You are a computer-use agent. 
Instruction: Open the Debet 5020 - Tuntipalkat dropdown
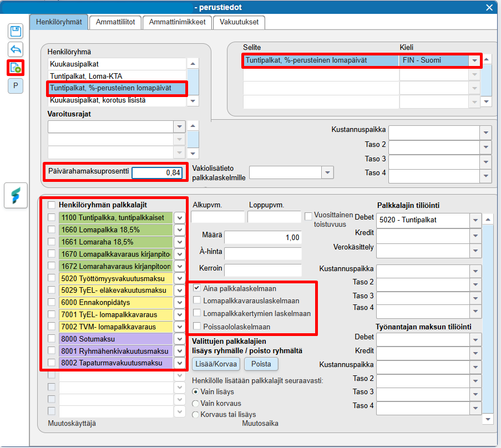(475, 220)
